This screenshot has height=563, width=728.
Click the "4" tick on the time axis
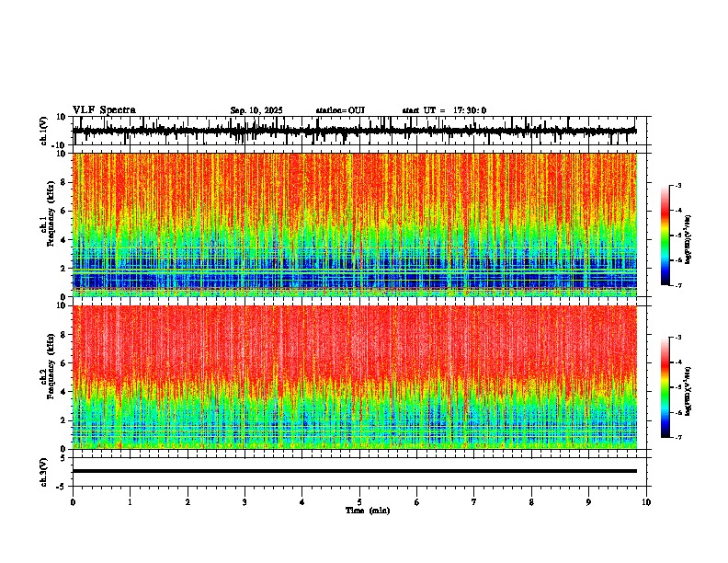click(x=302, y=502)
